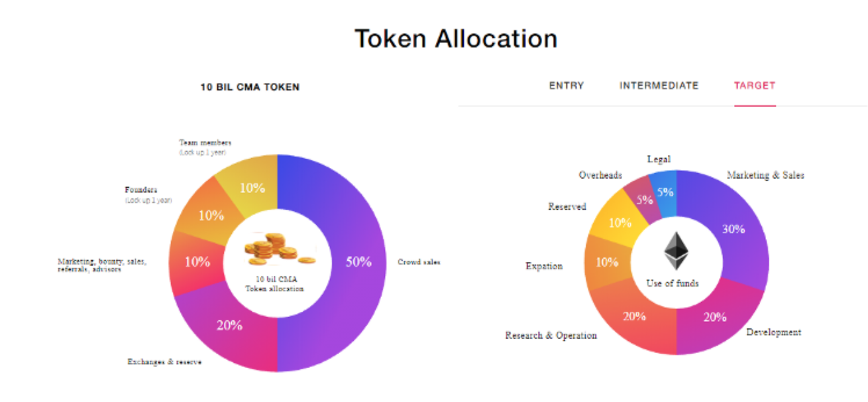Click the 10 BIL CMA TOKEN title
Screen dimensions: 868x402
250,87
